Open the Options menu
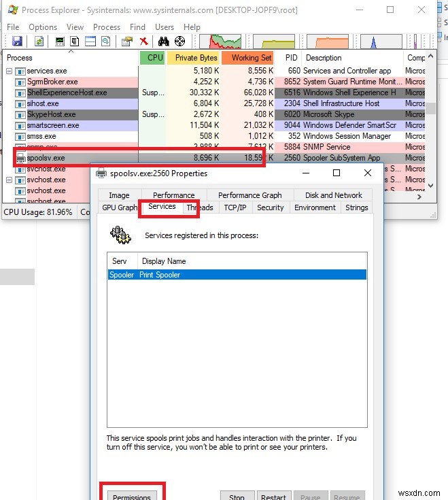Viewport: 448px width, 500px height. tap(43, 27)
